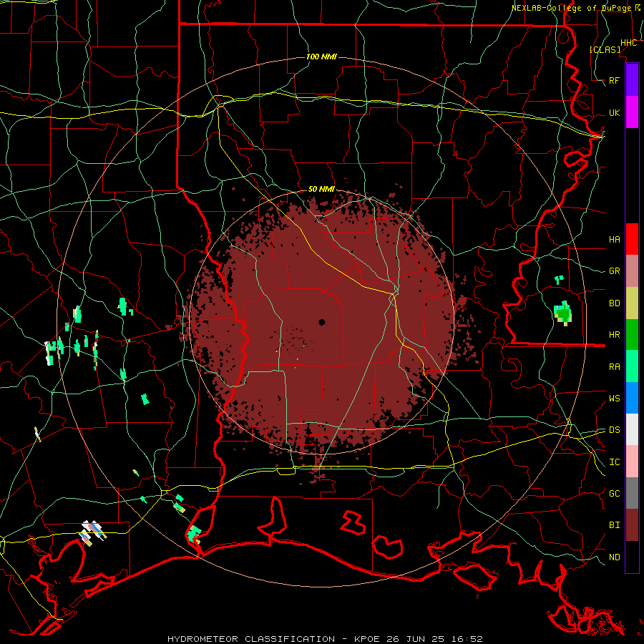Image resolution: width=644 pixels, height=644 pixels.
Task: Click the HR legend label
Action: [614, 335]
